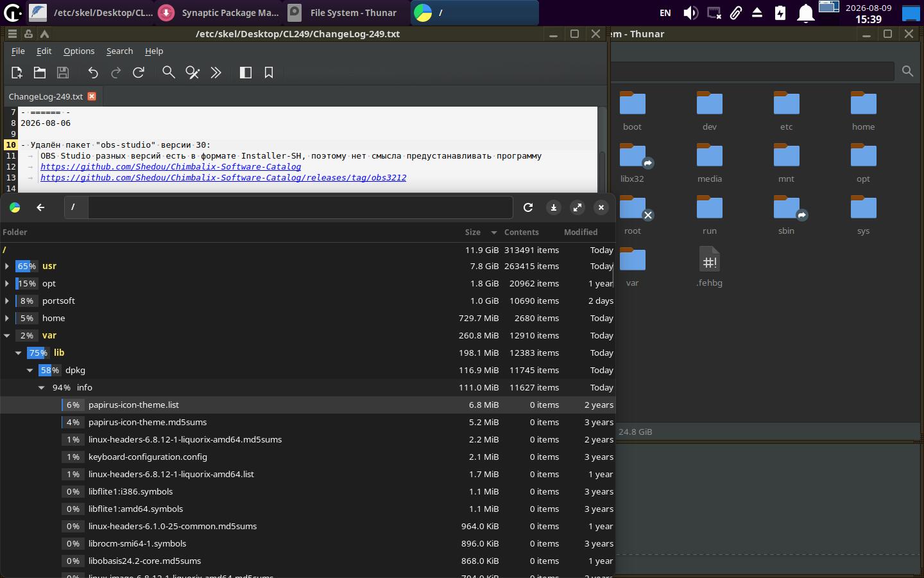The width and height of the screenshot is (924, 578).
Task: Expand the usr folder row
Action: tap(7, 267)
